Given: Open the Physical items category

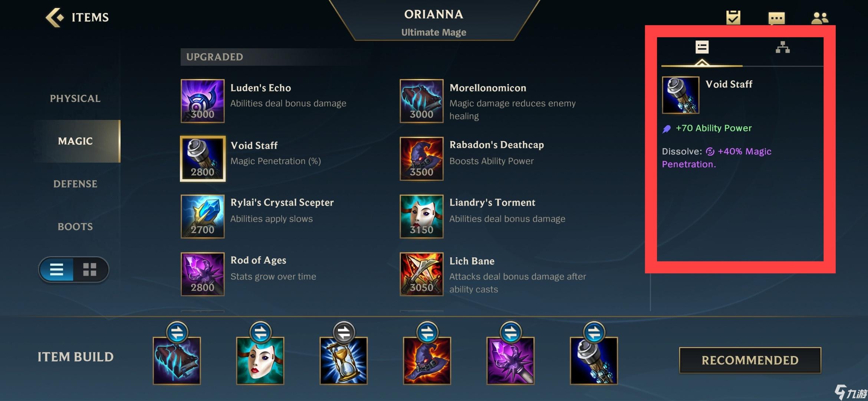Looking at the screenshot, I should pos(75,98).
